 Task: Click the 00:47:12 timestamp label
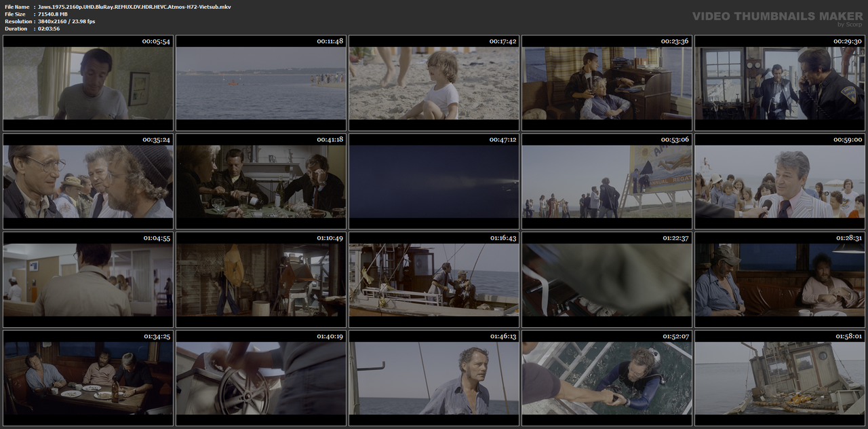coord(502,139)
